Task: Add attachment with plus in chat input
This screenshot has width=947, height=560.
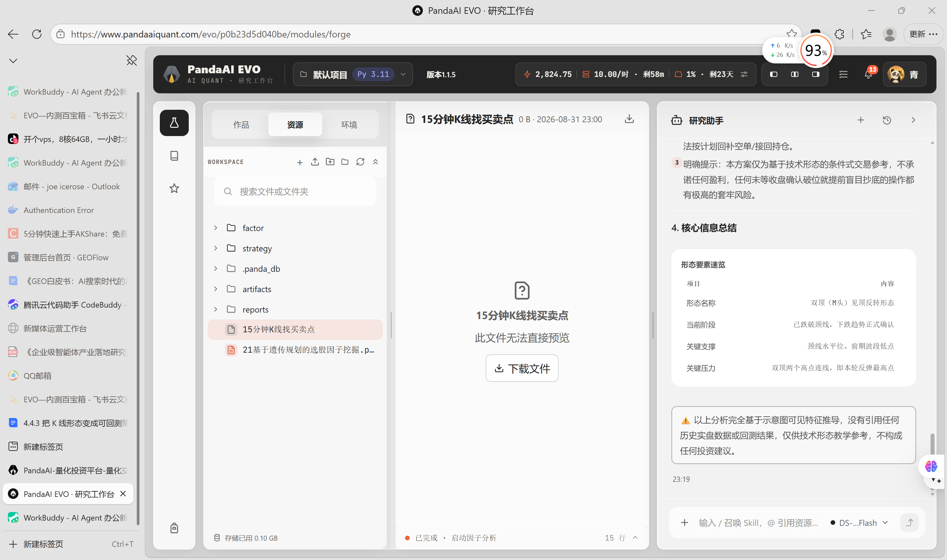Action: 684,523
